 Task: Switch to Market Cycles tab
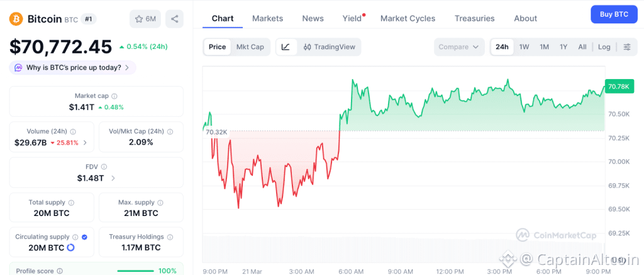(408, 18)
